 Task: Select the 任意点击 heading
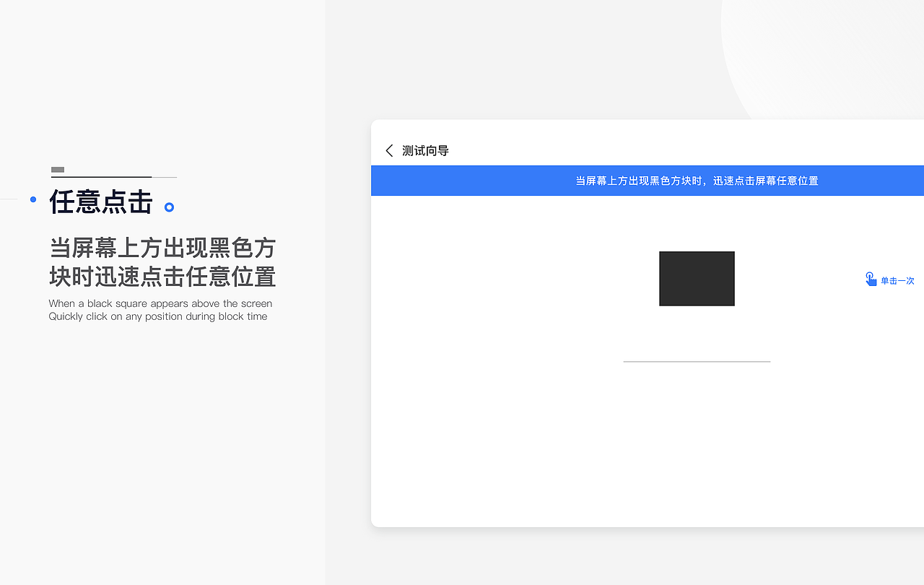pos(100,203)
